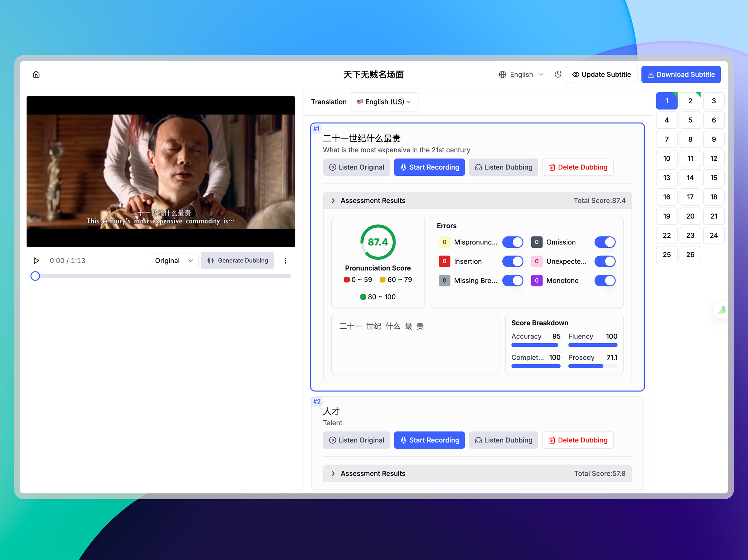Image resolution: width=748 pixels, height=560 pixels.
Task: Toggle dark mode moon icon
Action: [558, 74]
